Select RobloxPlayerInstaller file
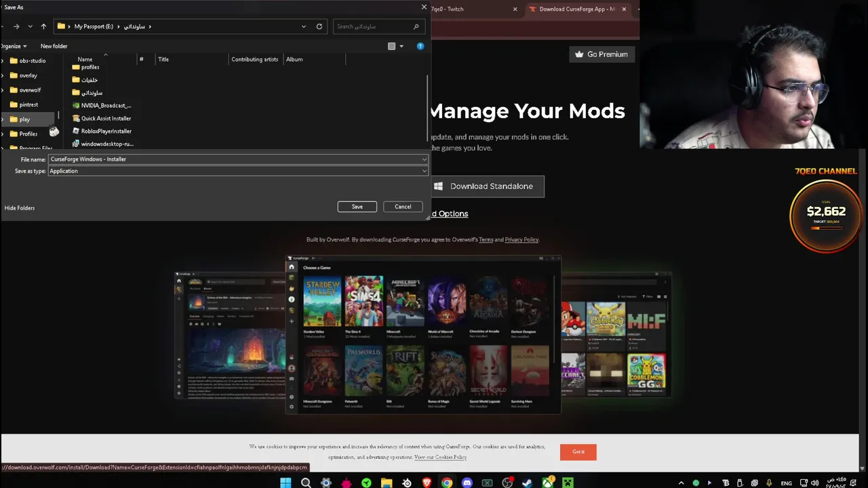Image resolution: width=868 pixels, height=488 pixels. point(102,131)
